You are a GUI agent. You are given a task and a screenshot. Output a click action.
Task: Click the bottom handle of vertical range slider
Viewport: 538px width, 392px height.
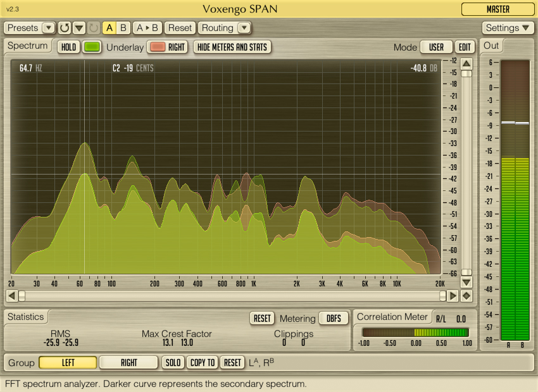pos(466,272)
